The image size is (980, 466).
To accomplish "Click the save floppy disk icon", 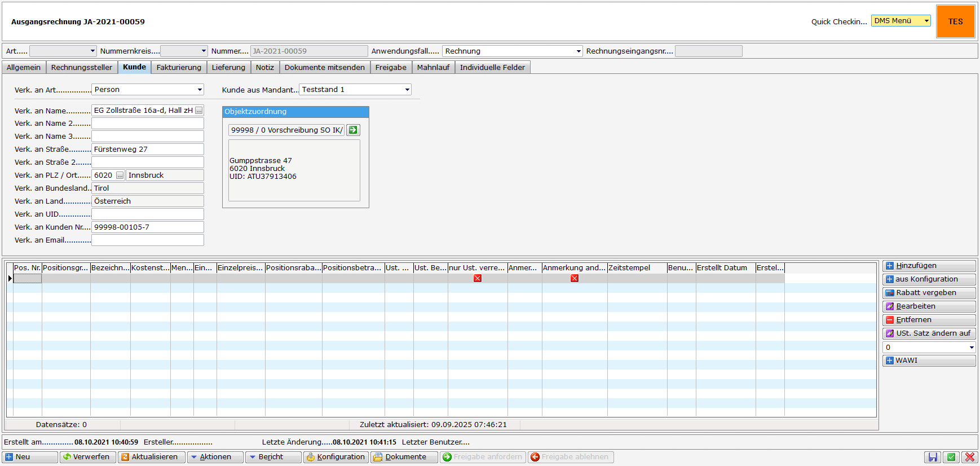I will pyautogui.click(x=933, y=457).
